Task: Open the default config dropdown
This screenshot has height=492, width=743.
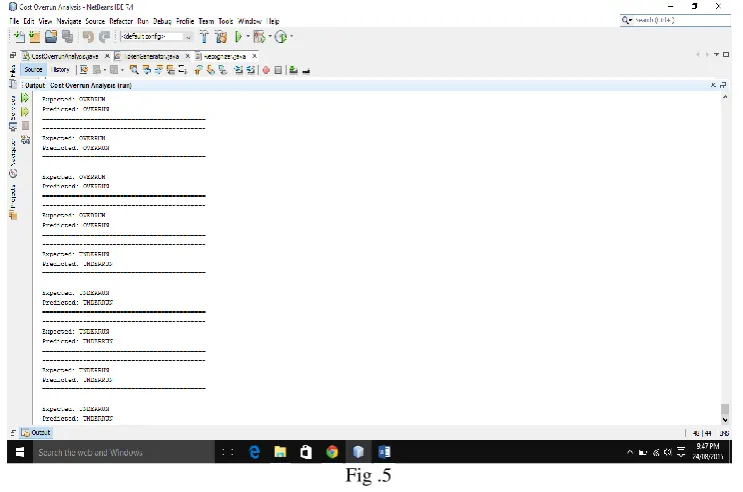Action: [x=156, y=36]
